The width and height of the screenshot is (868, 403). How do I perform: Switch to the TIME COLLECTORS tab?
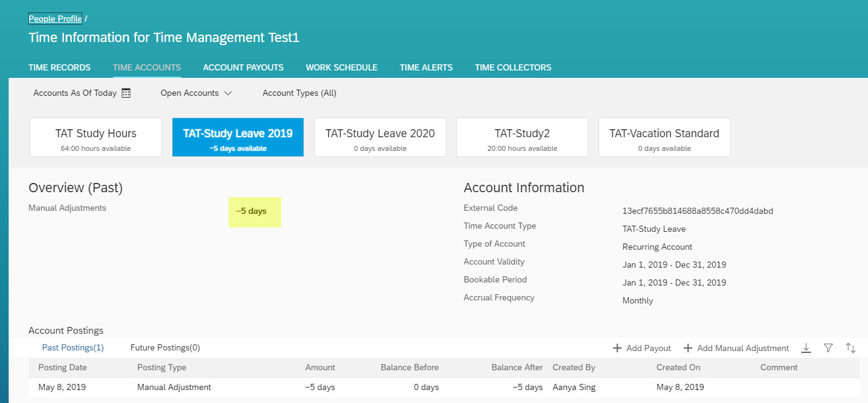coord(513,67)
